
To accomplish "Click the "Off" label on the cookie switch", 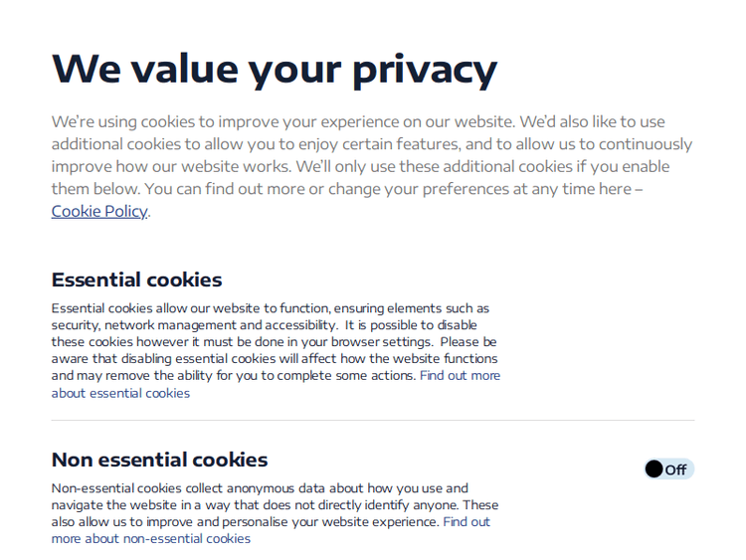I will point(676,470).
